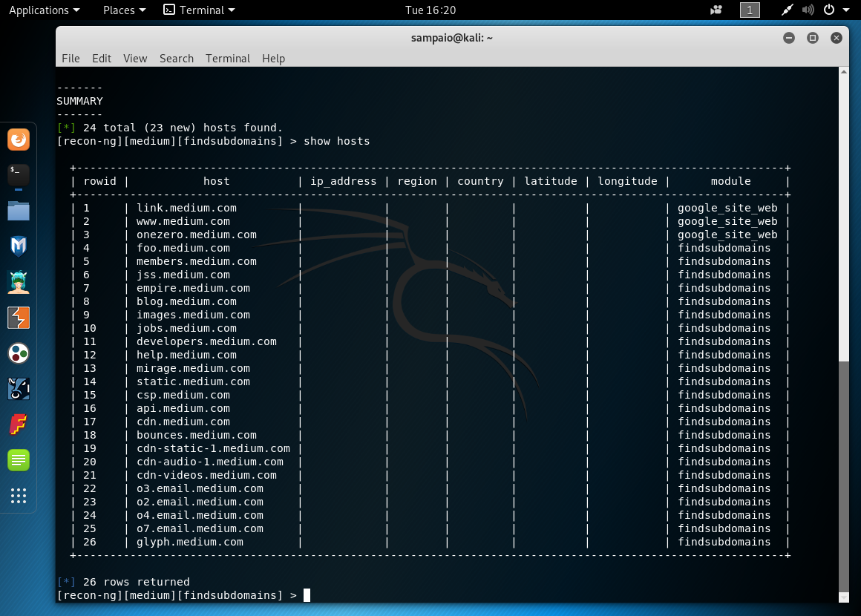Viewport: 861px width, 616px height.
Task: Open the Armitage anime-girl icon
Action: click(19, 282)
